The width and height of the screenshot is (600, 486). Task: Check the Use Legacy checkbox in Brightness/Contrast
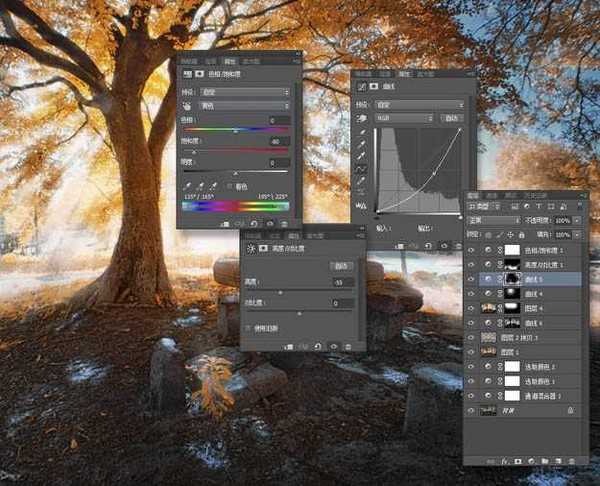click(x=248, y=328)
